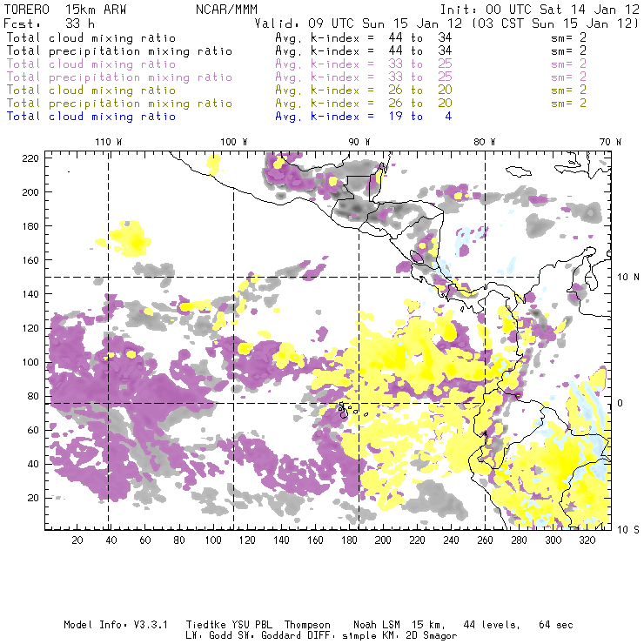
Task: Click the purple "Total cloud mixing ratio" legend line
Action: pyautogui.click(x=91, y=64)
